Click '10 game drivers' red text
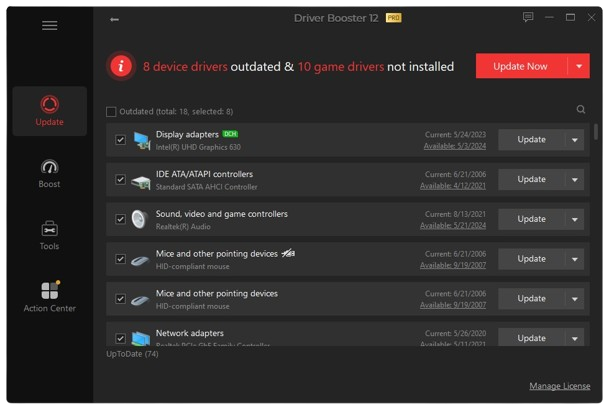This screenshot has height=410, width=609. tap(341, 67)
